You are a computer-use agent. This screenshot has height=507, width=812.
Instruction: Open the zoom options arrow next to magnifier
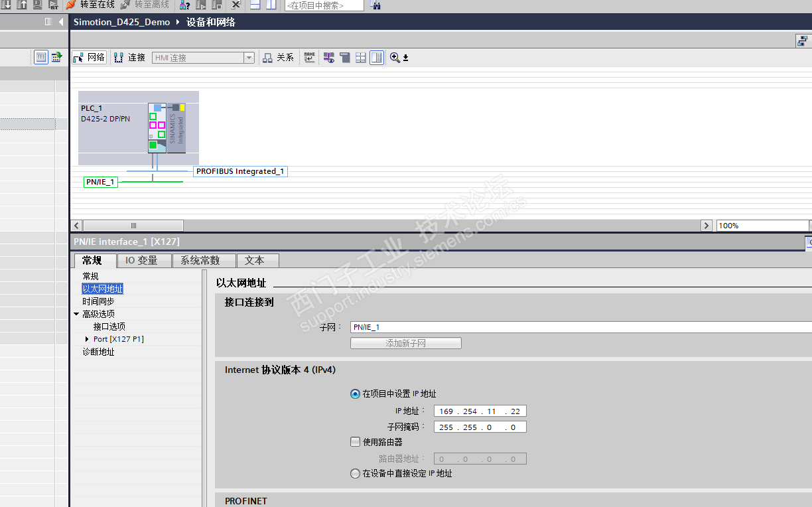[406, 58]
